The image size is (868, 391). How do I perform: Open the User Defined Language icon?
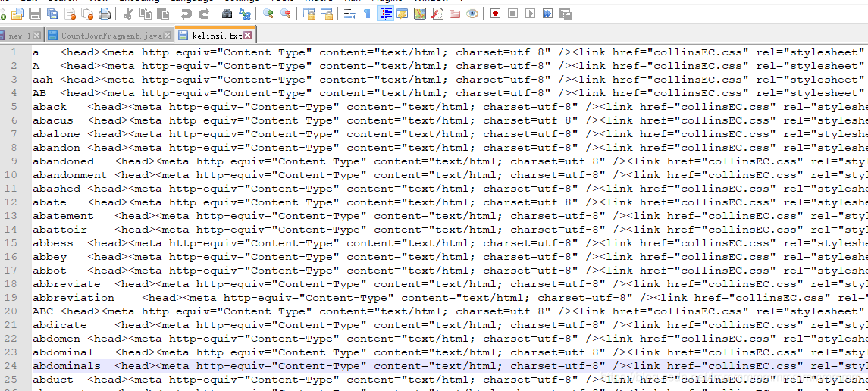pos(402,14)
